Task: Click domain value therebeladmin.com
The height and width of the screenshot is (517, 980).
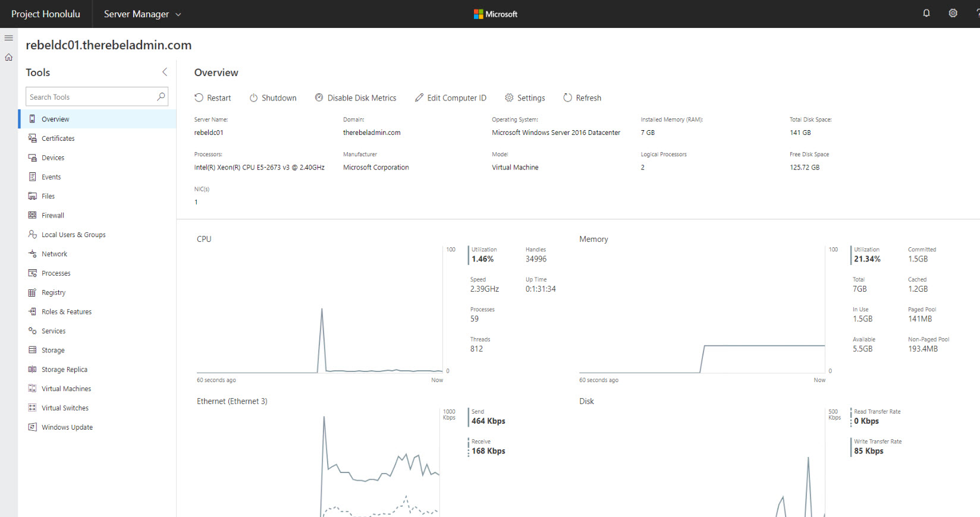Action: pyautogui.click(x=372, y=133)
